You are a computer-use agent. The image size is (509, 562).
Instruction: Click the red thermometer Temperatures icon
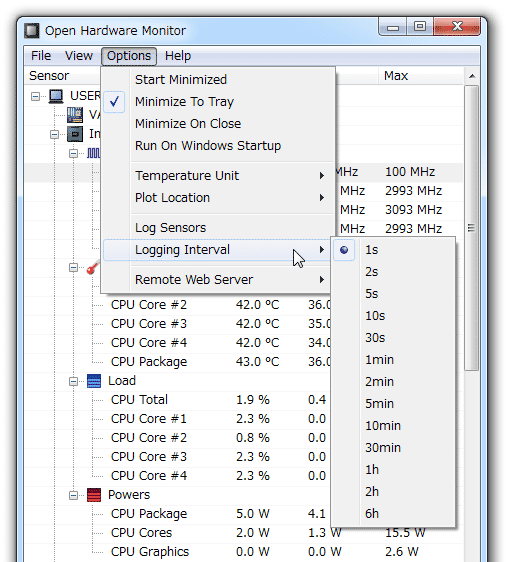[93, 267]
